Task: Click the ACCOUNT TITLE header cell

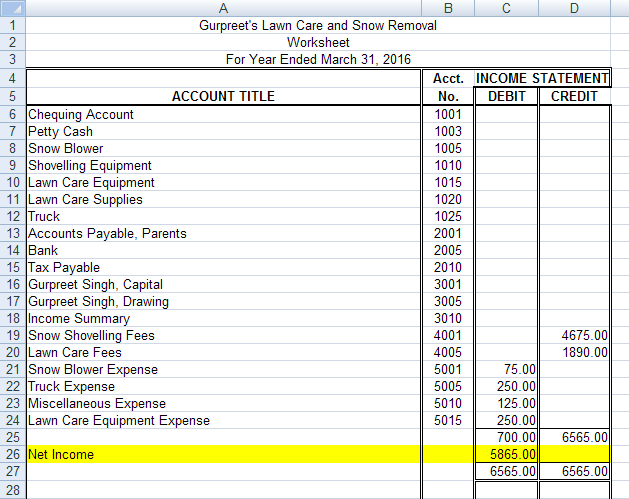Action: pos(223,97)
